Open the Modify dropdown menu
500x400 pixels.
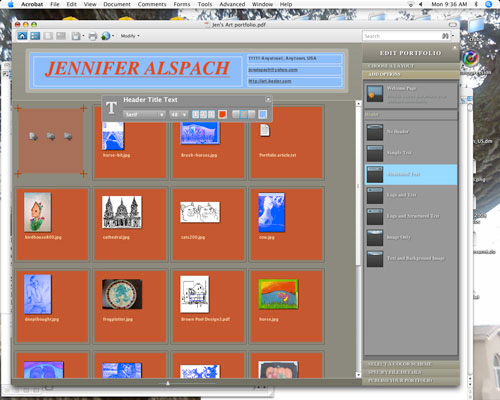pyautogui.click(x=130, y=36)
